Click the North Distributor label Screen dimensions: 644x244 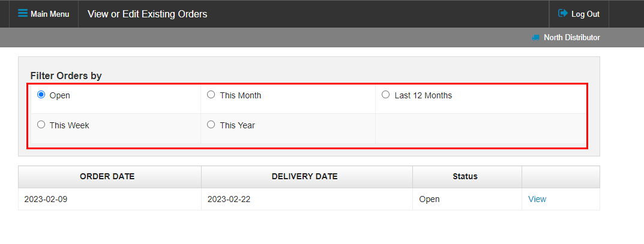571,37
